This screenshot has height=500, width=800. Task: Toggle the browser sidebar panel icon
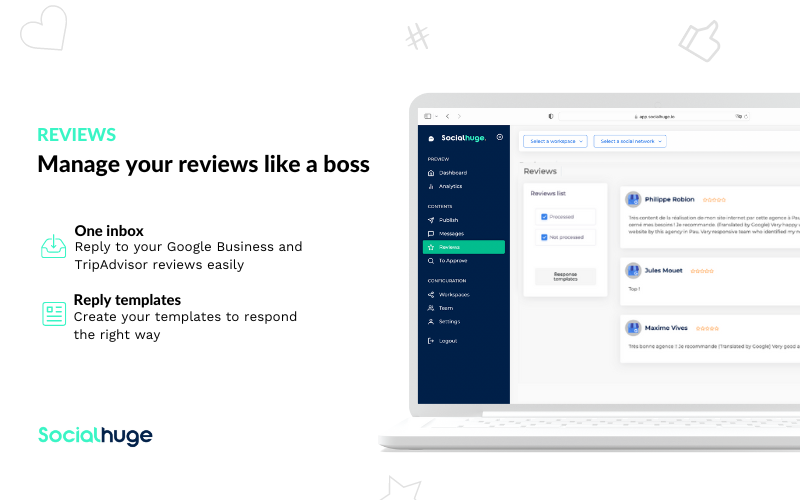pyautogui.click(x=428, y=116)
